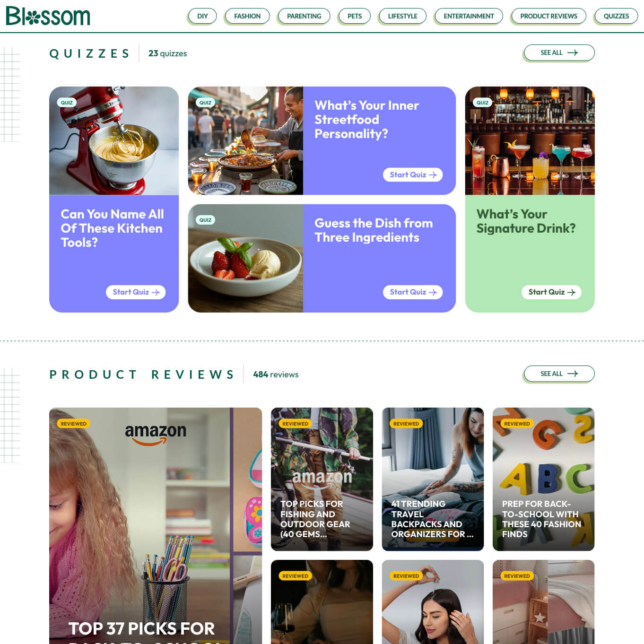
Task: Open the stand mixer quiz image
Action: (114, 141)
